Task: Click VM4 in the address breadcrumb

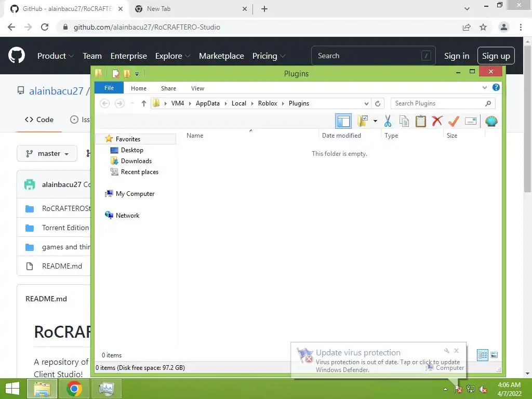Action: pos(178,103)
